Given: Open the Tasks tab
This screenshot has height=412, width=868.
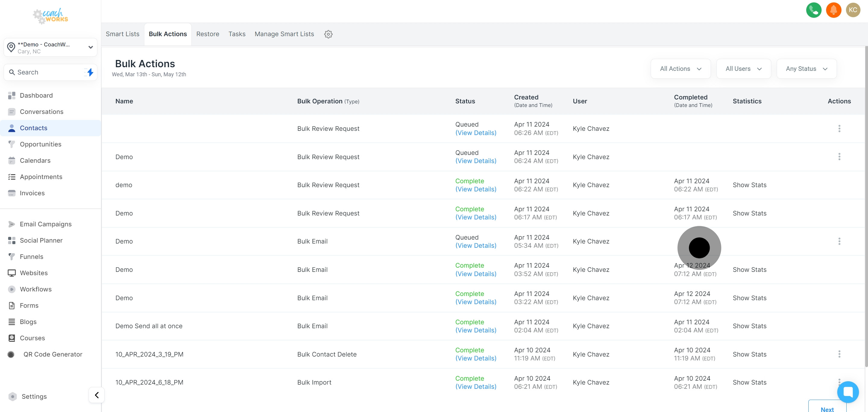Looking at the screenshot, I should point(237,34).
